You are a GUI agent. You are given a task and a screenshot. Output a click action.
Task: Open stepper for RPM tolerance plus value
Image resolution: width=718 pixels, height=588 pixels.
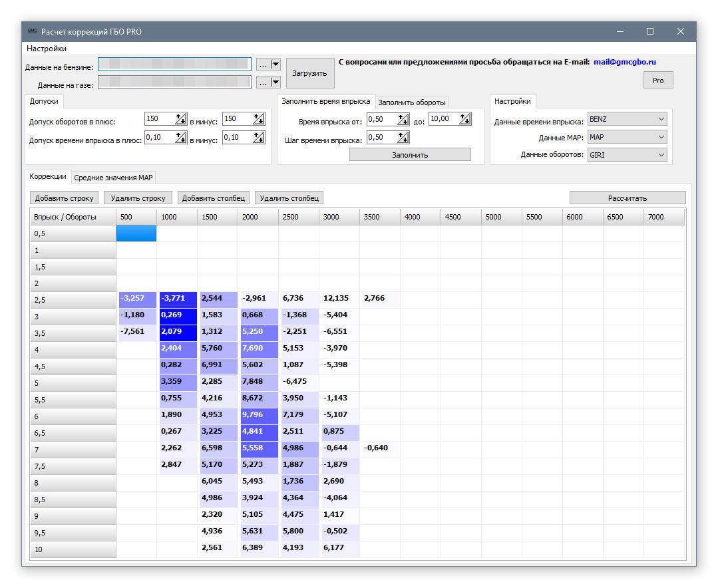point(181,119)
